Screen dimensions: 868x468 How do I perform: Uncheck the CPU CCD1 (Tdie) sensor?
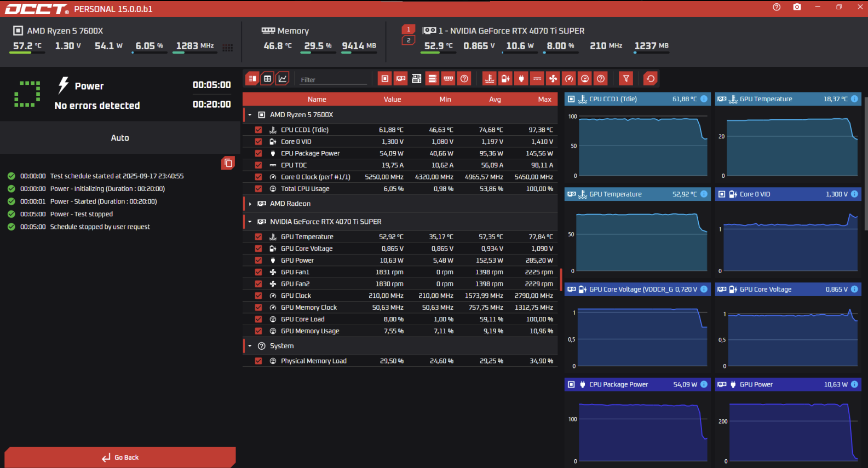pos(258,130)
